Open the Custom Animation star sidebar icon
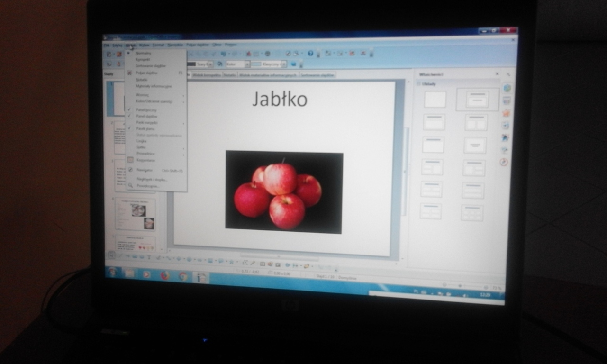The height and width of the screenshot is (364, 607). pyautogui.click(x=506, y=113)
